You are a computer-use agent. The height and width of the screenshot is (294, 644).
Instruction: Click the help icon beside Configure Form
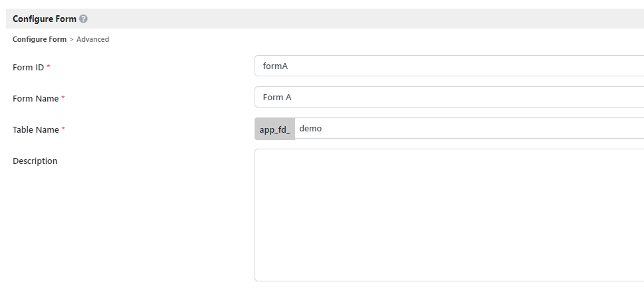[x=83, y=19]
